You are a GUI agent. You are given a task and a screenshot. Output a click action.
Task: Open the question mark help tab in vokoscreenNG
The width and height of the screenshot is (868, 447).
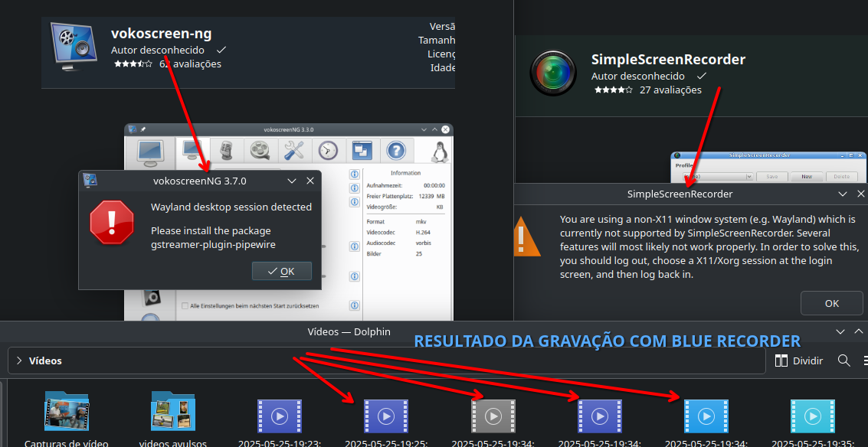point(396,150)
